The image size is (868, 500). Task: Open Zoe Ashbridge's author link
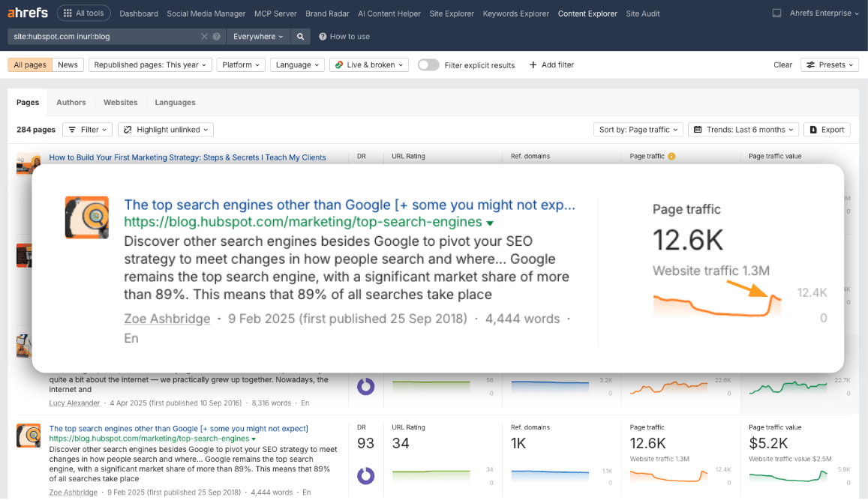[x=167, y=318]
